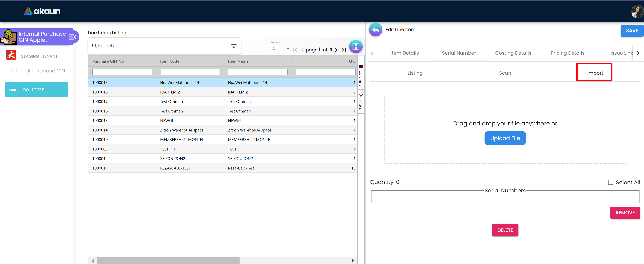The width and height of the screenshot is (644, 264).
Task: Click the Item Code column filter field
Action: point(190,72)
